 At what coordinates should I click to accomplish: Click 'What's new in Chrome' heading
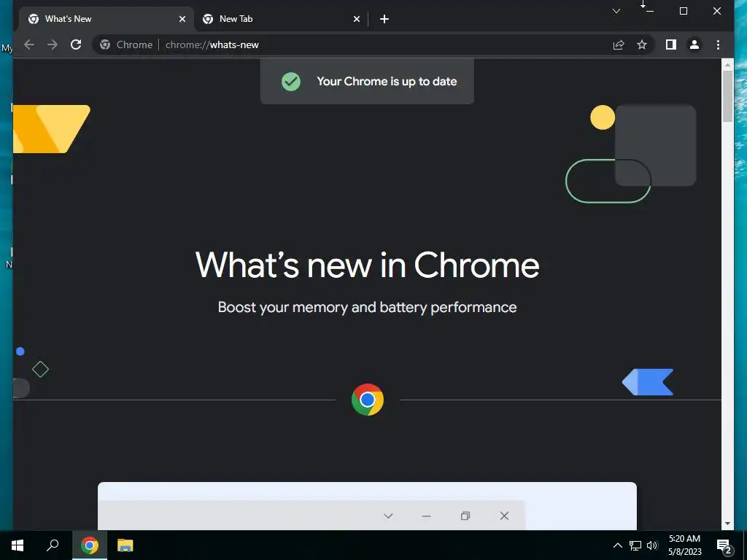tap(368, 265)
